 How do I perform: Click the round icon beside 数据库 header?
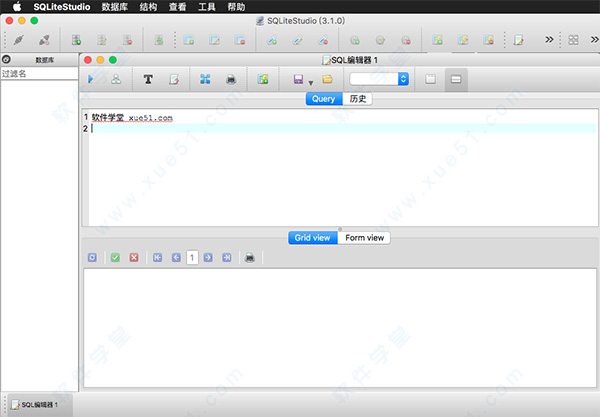(7, 59)
